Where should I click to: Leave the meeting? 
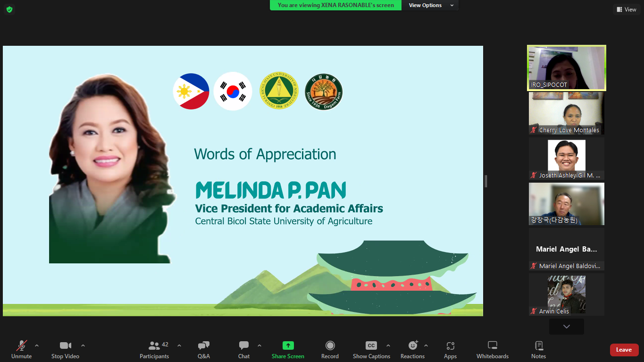coord(624,350)
